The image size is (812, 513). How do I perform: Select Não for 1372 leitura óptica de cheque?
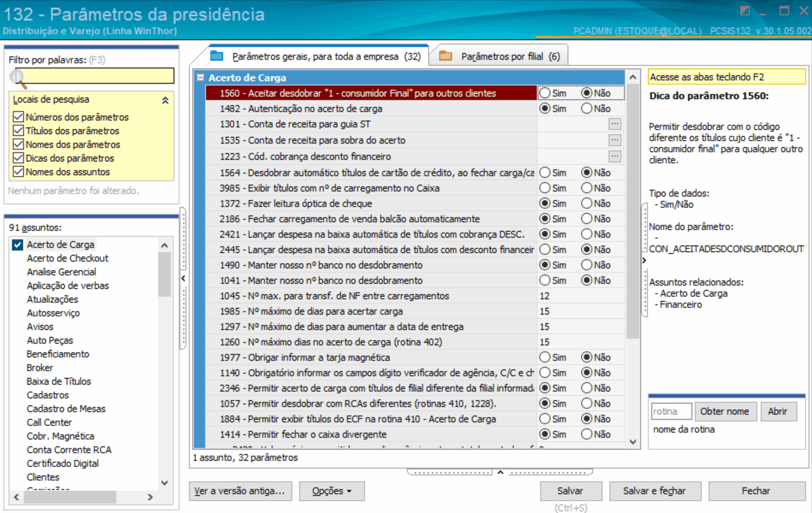586,203
